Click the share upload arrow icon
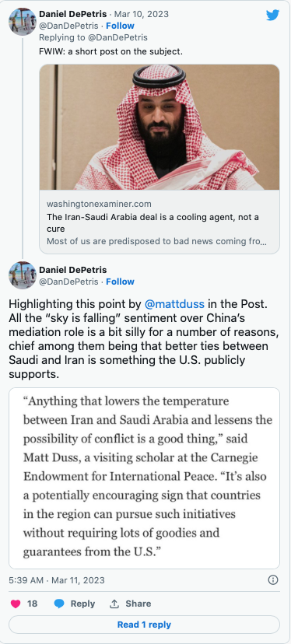This screenshot has height=644, width=291. click(114, 604)
